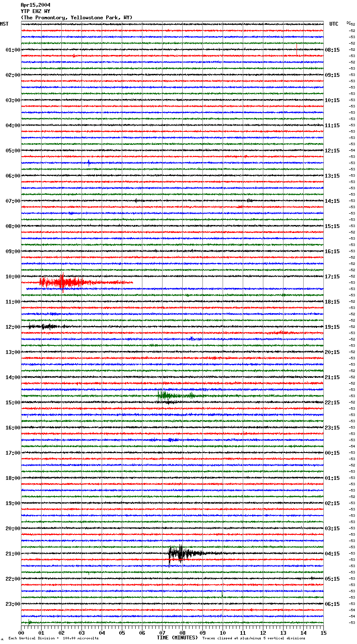Click minute tick label '05' on the bottom axis

pos(122,633)
